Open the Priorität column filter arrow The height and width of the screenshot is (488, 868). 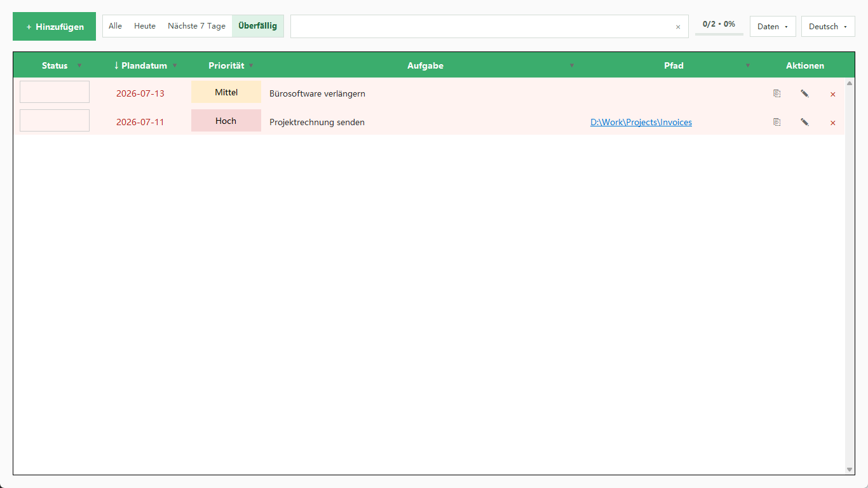(251, 65)
